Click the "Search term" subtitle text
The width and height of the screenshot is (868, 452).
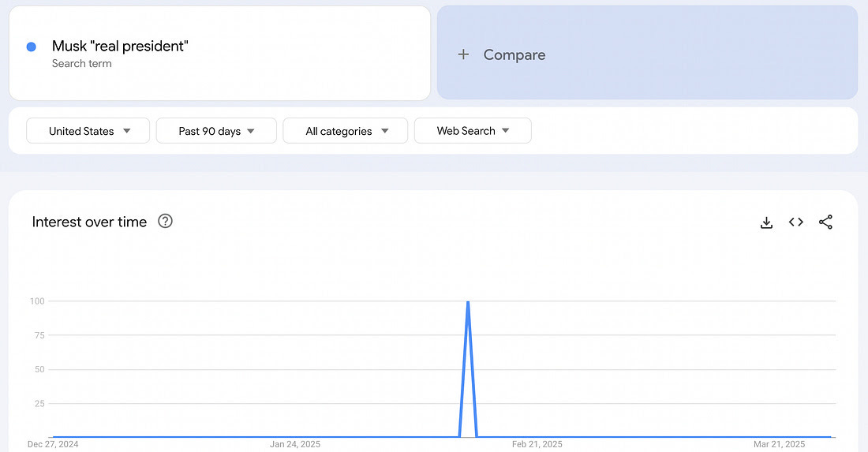point(82,64)
